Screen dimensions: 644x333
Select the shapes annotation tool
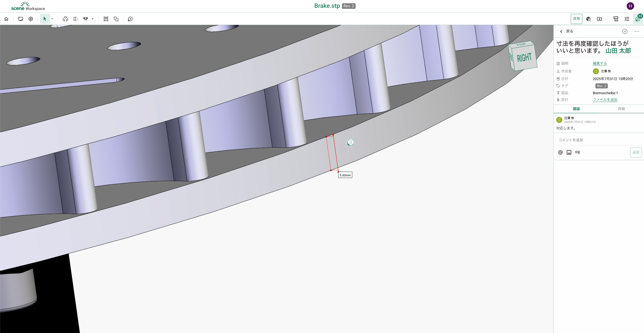pos(116,19)
